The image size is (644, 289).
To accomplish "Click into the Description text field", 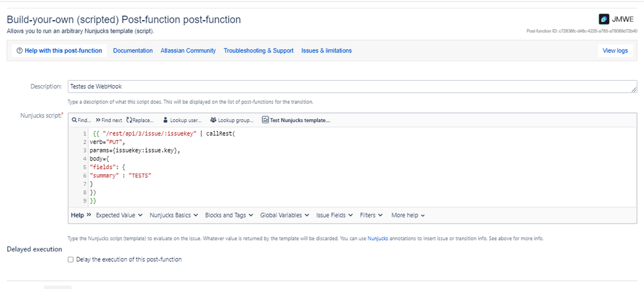I will tap(348, 86).
